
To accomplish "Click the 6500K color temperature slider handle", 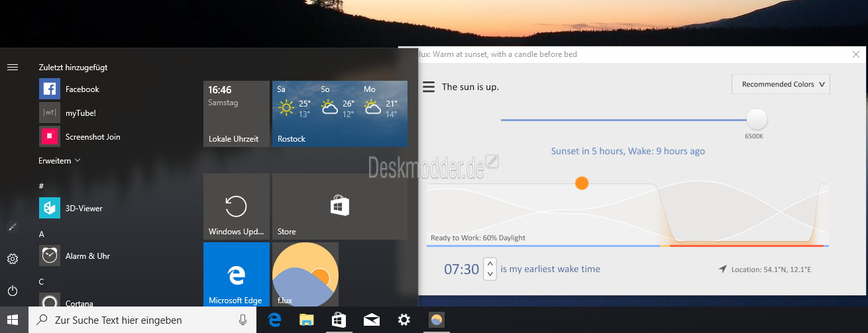I will click(757, 120).
